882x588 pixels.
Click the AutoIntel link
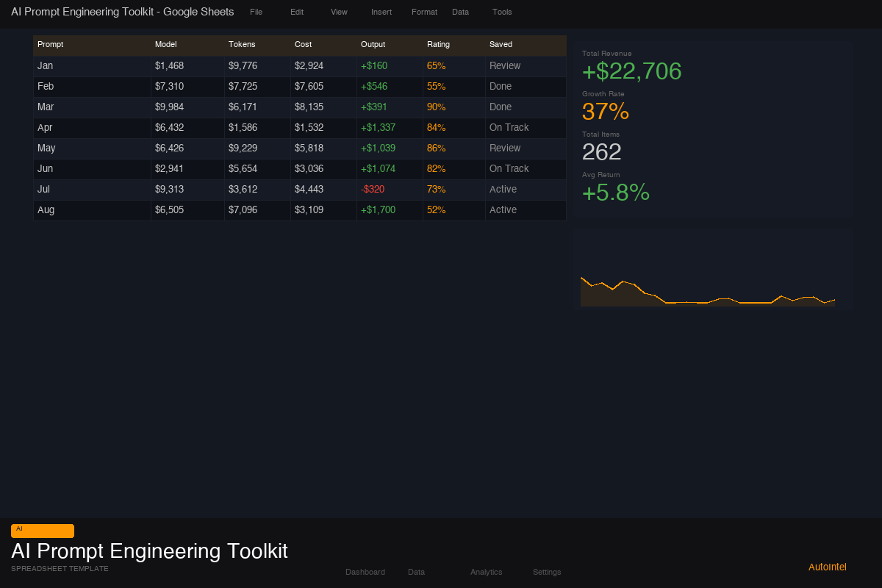[x=827, y=567]
